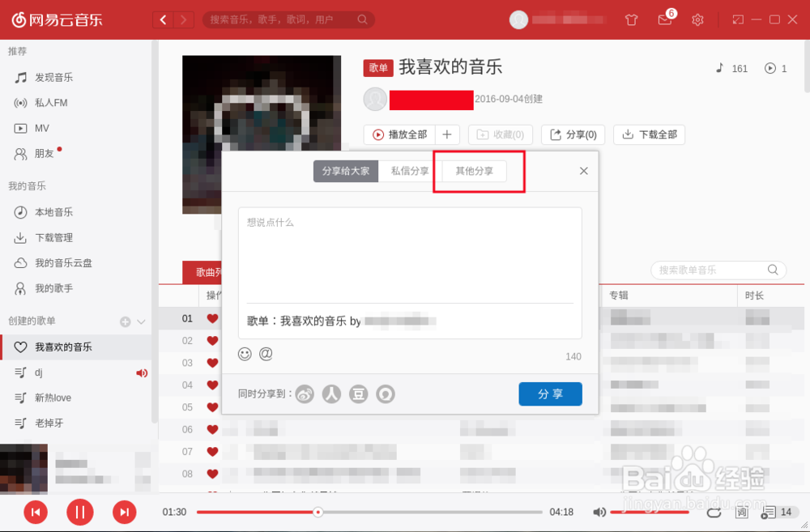Switch to the 私信分享 tab
Image resolution: width=810 pixels, height=532 pixels.
[411, 171]
